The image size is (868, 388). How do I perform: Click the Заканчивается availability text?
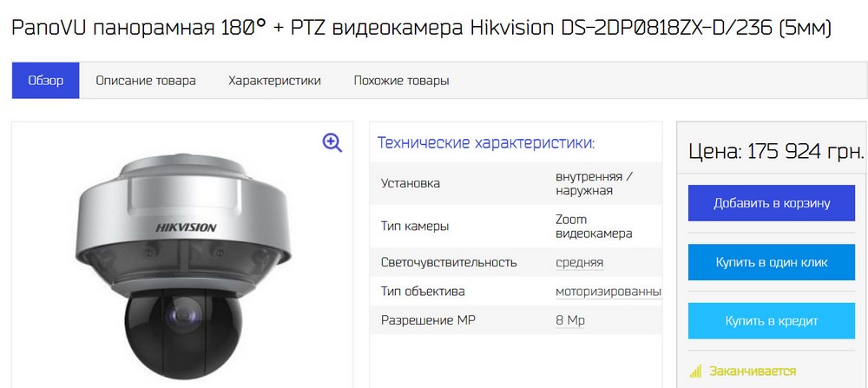coord(753,371)
